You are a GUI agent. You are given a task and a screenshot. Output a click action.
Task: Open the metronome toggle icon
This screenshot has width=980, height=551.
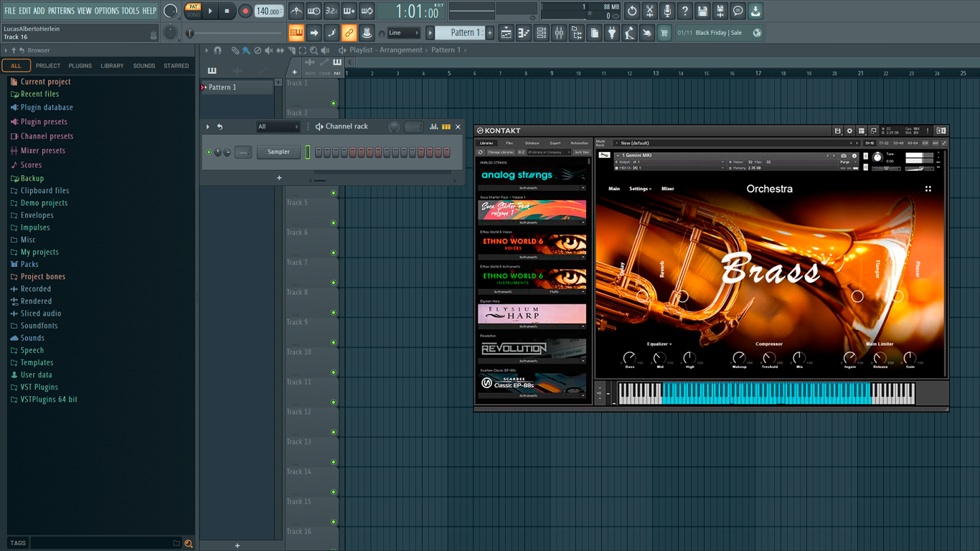tap(296, 11)
